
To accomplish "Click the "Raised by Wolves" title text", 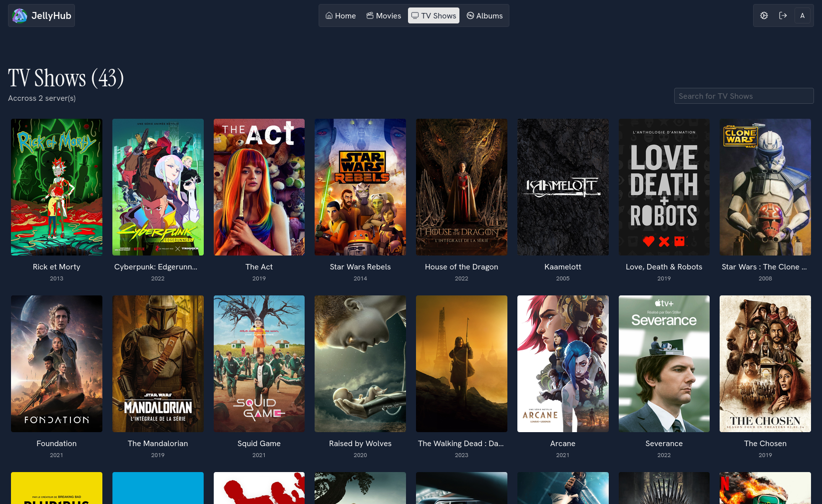I will pyautogui.click(x=360, y=444).
